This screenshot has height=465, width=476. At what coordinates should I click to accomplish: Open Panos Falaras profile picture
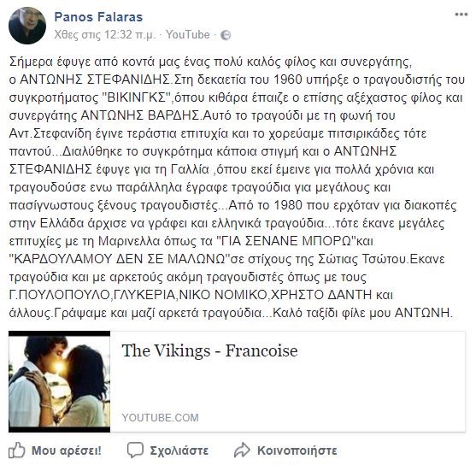tap(27, 26)
